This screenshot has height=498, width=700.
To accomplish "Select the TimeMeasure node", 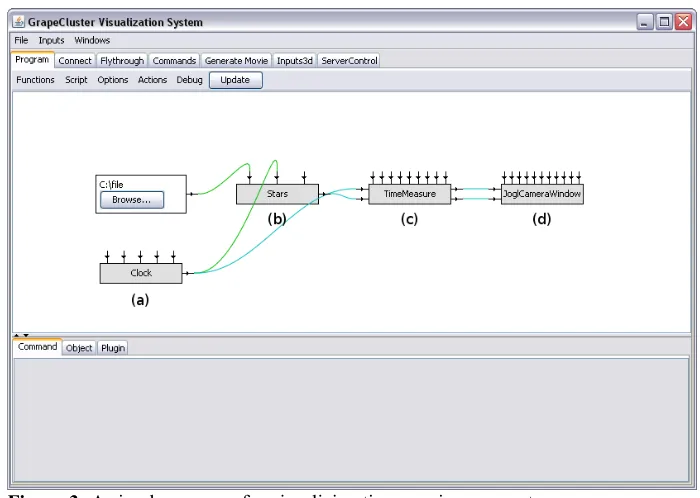I will [409, 194].
